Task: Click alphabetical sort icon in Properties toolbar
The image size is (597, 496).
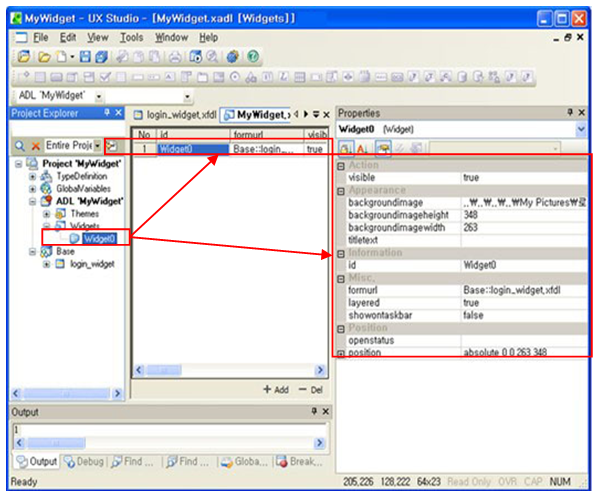Action: [x=362, y=148]
